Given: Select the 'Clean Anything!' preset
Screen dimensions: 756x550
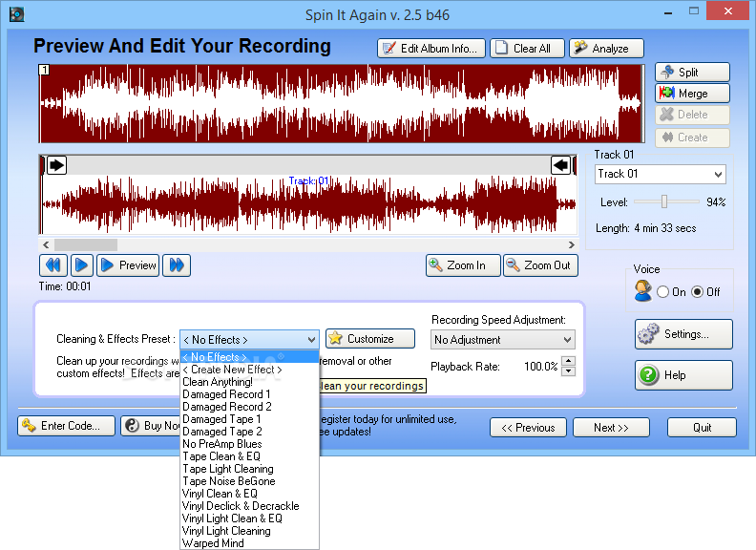Looking at the screenshot, I should click(249, 382).
